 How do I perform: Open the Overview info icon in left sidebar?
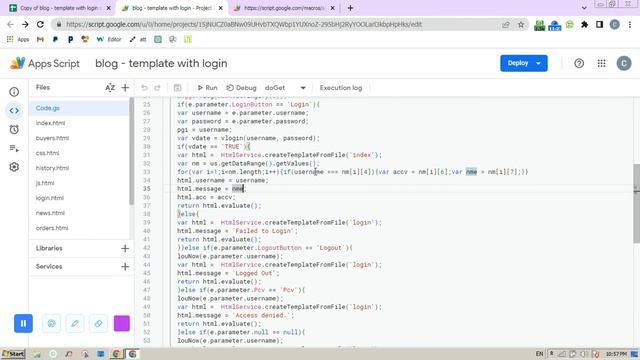pyautogui.click(x=14, y=92)
